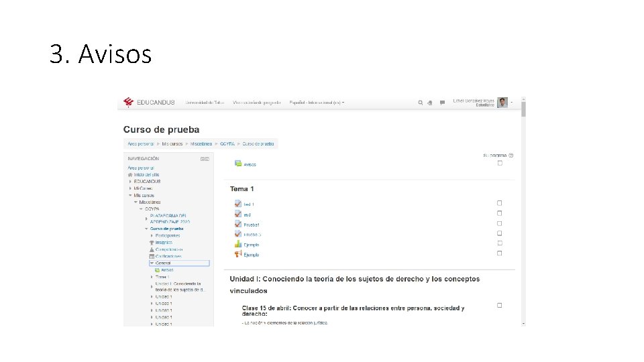
Task: Go to Curso de prueba in breadcrumb
Action: (258, 144)
